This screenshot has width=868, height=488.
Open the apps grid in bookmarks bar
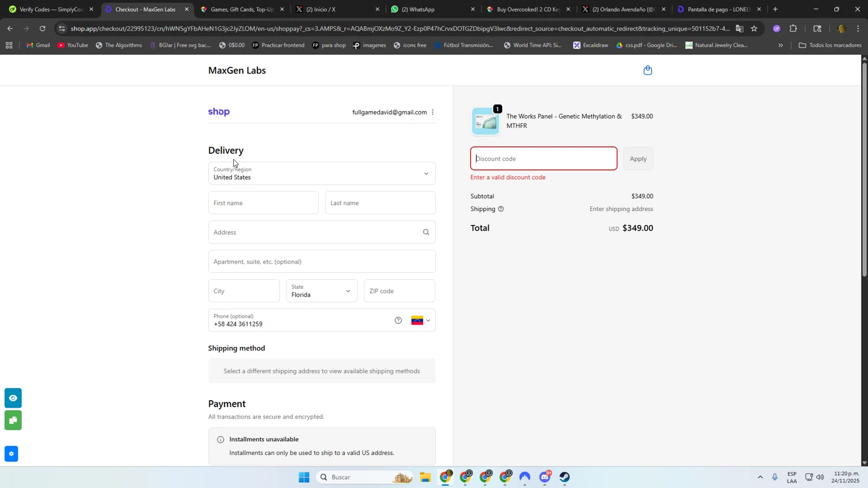[9, 45]
